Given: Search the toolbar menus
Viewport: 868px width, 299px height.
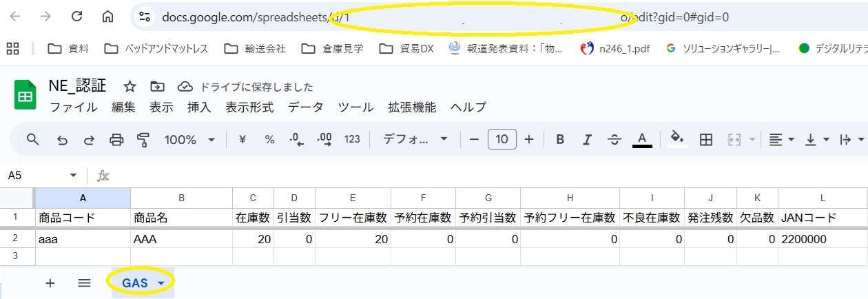Looking at the screenshot, I should tap(32, 139).
